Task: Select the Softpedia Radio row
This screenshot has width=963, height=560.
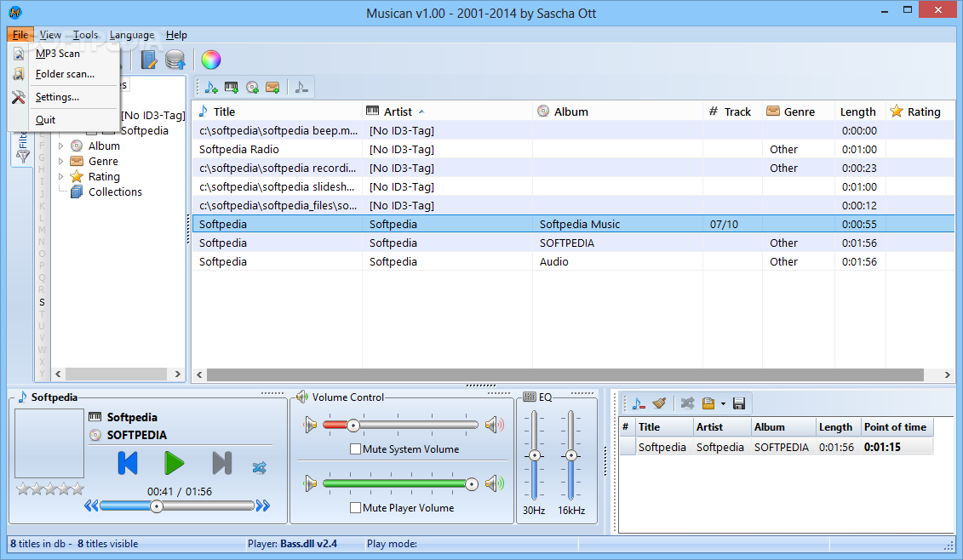Action: point(573,149)
